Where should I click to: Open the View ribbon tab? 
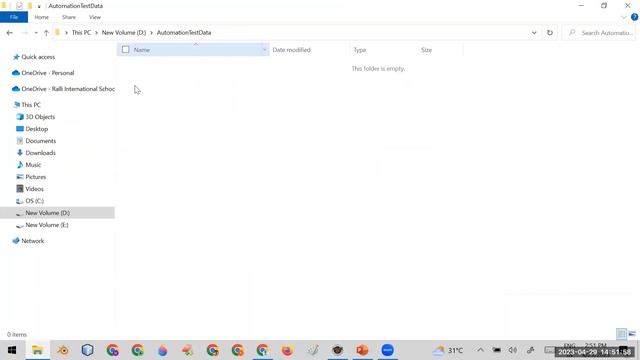pyautogui.click(x=95, y=17)
